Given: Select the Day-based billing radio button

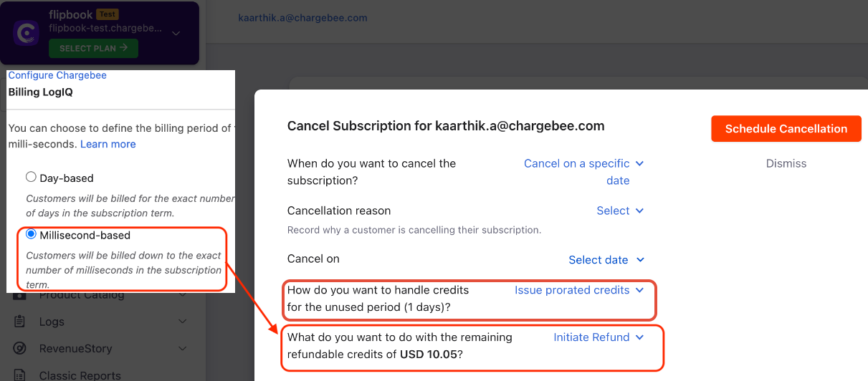Looking at the screenshot, I should 31,177.
